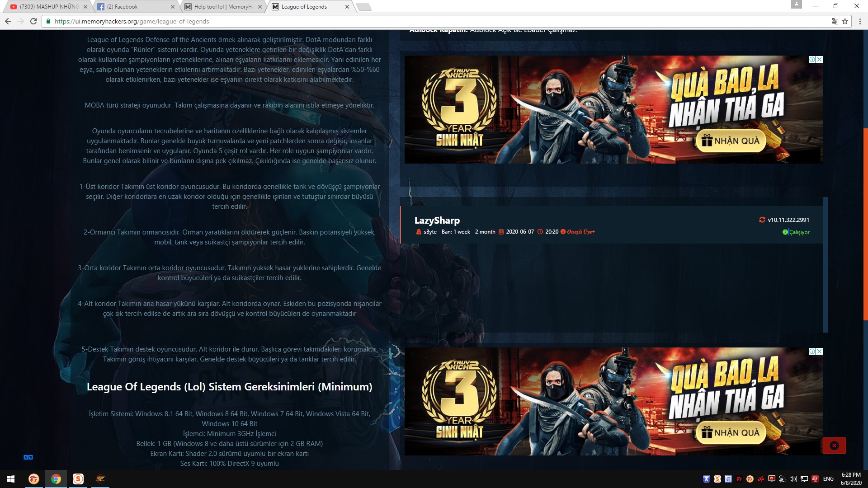Close the League of Legends tab
The image size is (868, 488).
(x=347, y=7)
